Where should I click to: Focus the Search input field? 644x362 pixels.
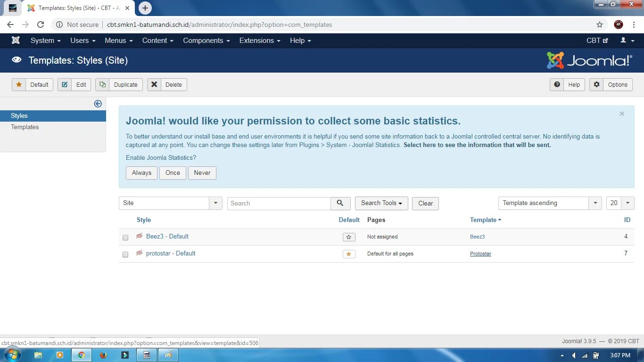click(279, 203)
